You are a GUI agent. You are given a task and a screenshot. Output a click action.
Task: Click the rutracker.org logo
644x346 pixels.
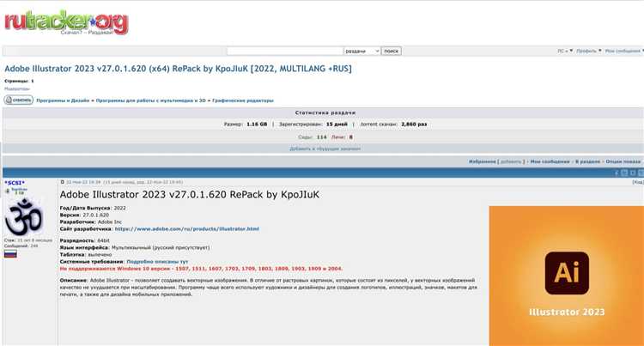66,22
